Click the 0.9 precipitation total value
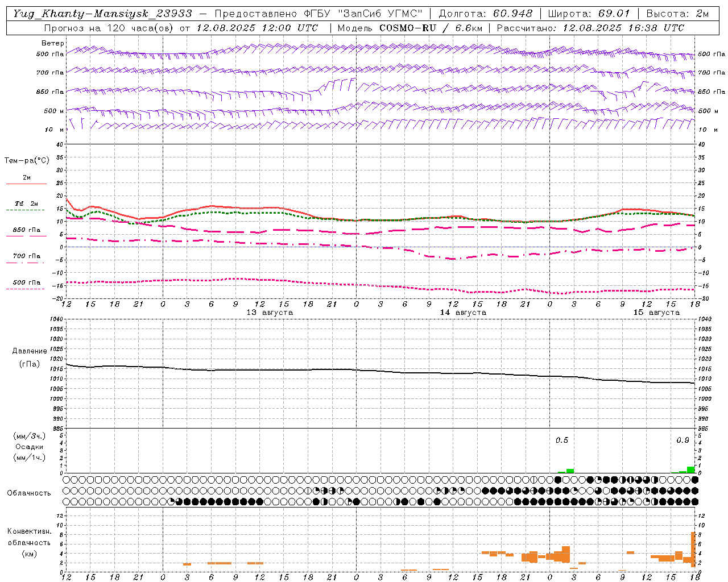Viewport: 728px width, 582px height. 682,440
